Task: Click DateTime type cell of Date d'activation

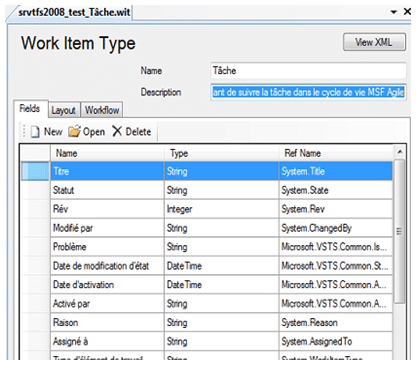Action: click(x=222, y=285)
